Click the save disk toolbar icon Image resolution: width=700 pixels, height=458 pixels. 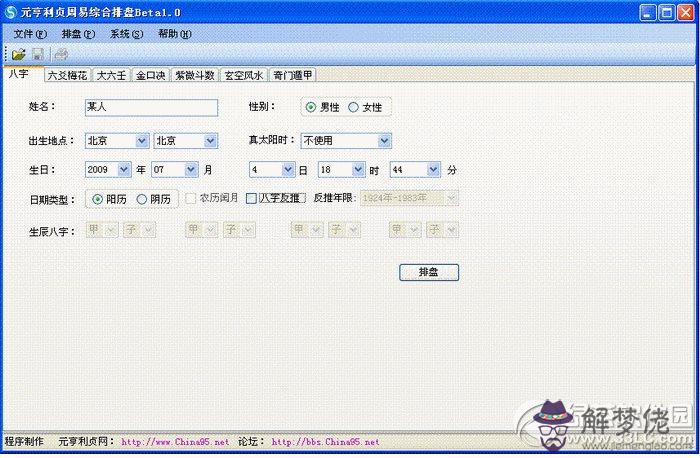[x=38, y=53]
